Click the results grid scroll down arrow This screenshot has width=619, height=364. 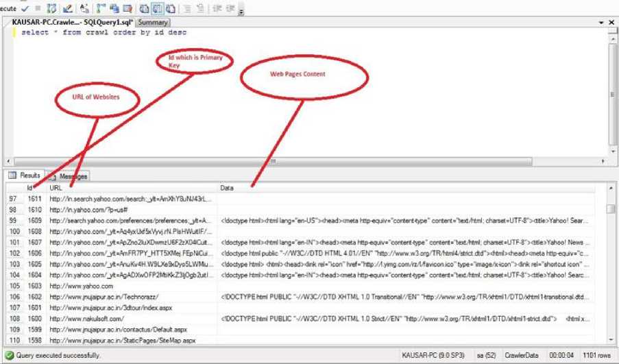click(x=611, y=339)
